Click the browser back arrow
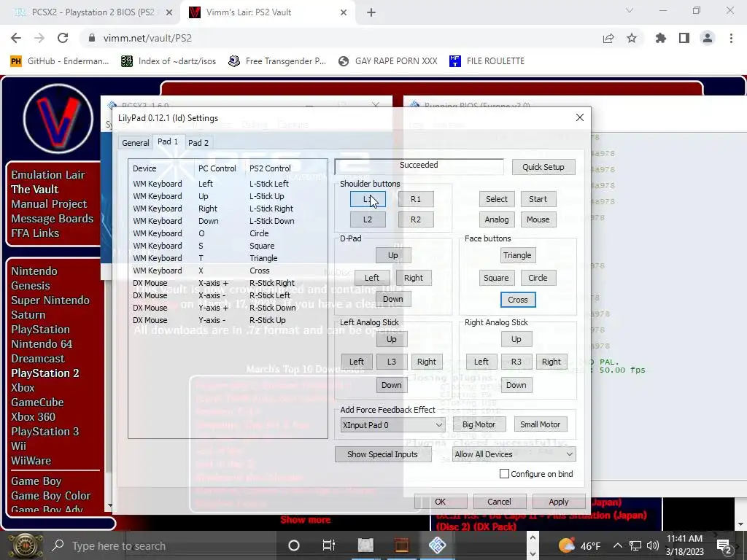The image size is (747, 560). click(x=16, y=38)
